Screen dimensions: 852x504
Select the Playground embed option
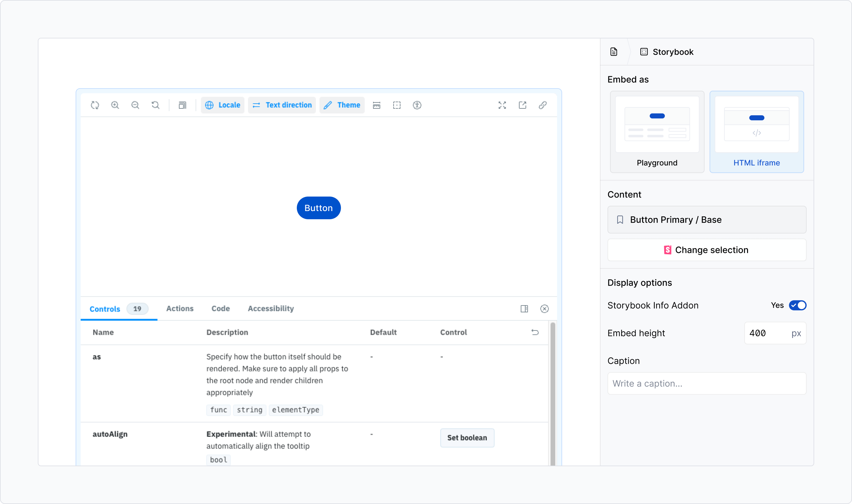pos(657,132)
